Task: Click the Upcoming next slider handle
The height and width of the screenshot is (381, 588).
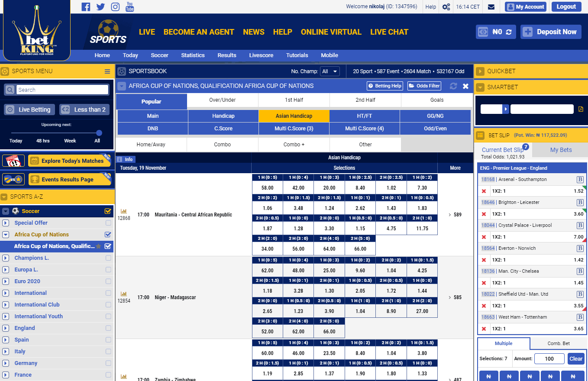Action: [x=99, y=133]
